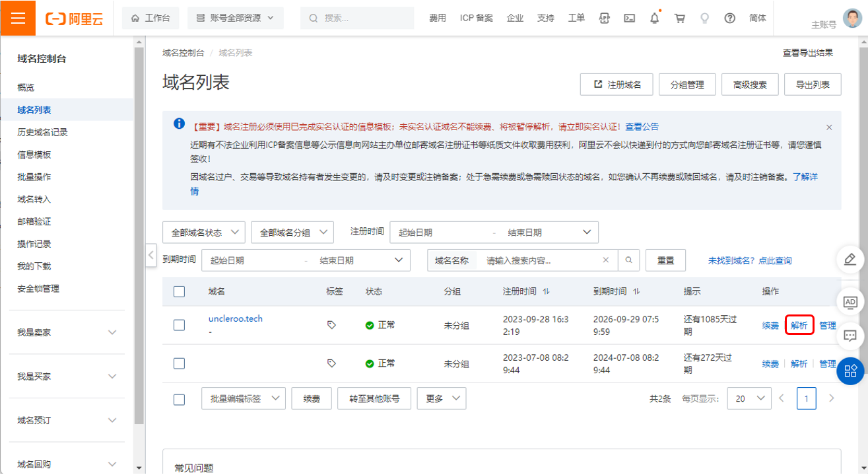Click 续费 in the second domain row
Screen dimensions: 868x475
coord(770,364)
